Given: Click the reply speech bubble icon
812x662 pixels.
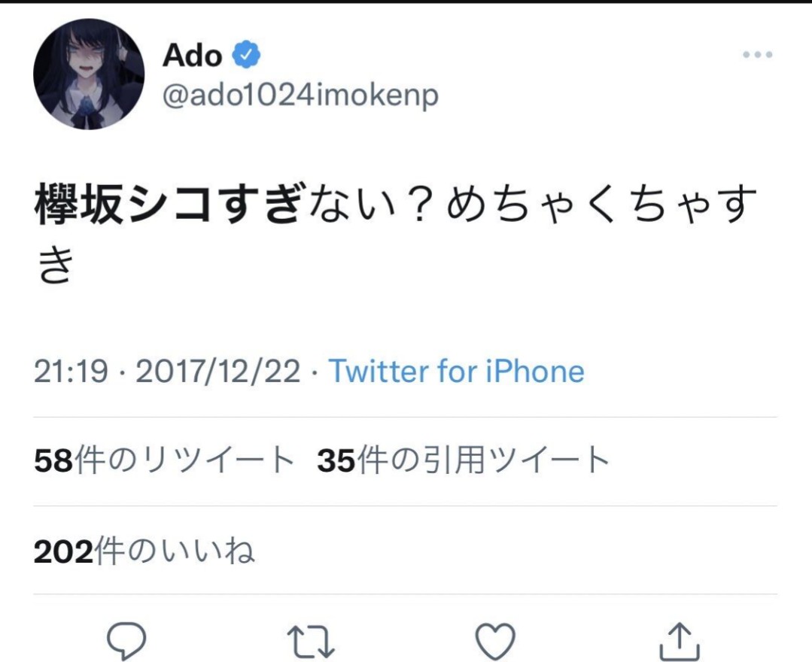Looking at the screenshot, I should coord(125,642).
